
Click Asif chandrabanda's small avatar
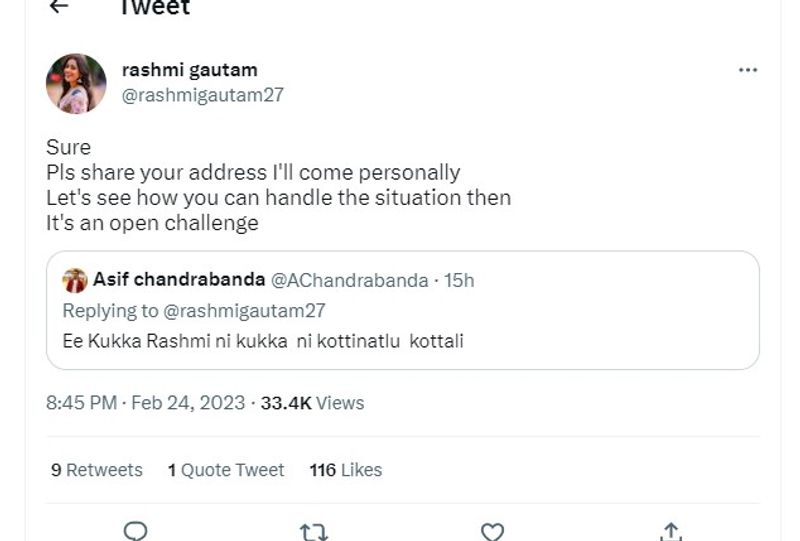tap(75, 281)
